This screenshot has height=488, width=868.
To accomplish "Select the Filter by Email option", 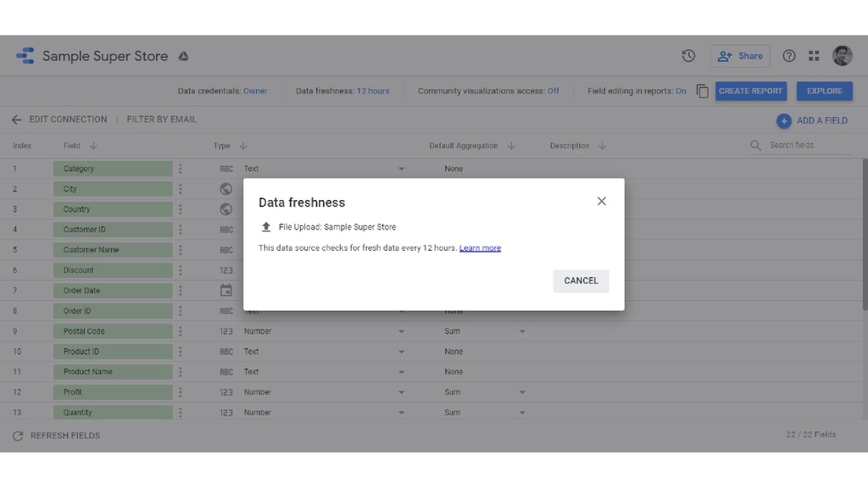I will (x=161, y=119).
